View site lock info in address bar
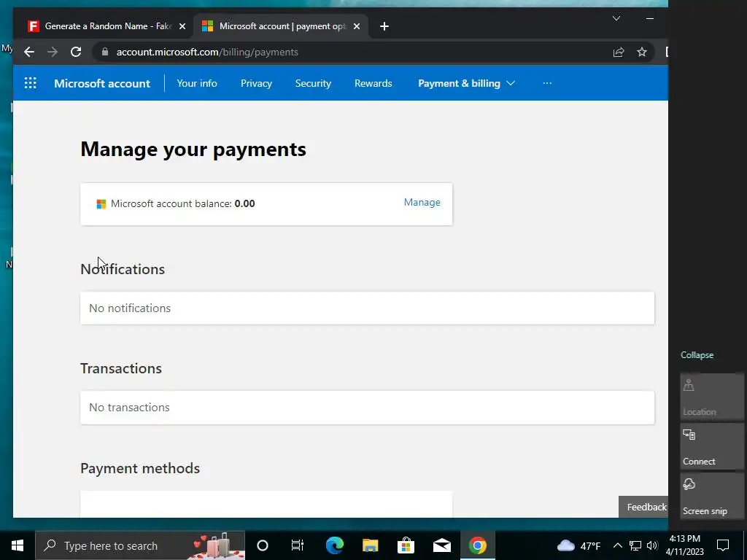Screen dimensions: 747x560 (x=105, y=52)
